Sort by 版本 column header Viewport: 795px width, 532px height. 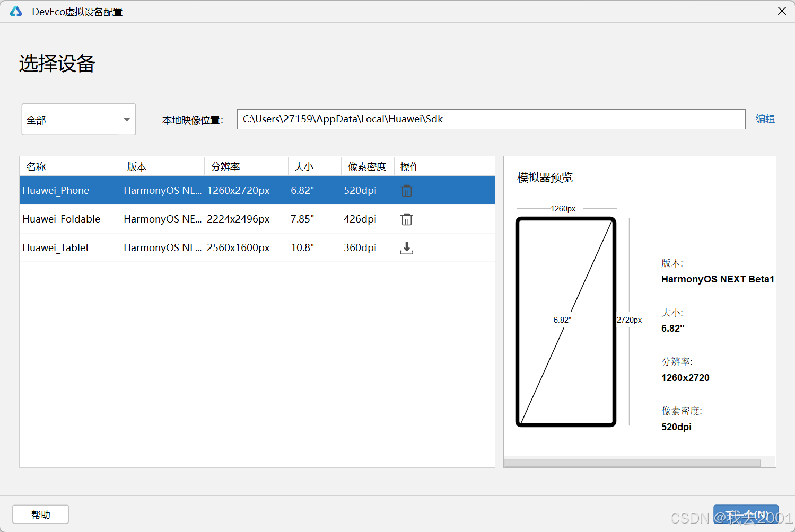[x=163, y=166]
